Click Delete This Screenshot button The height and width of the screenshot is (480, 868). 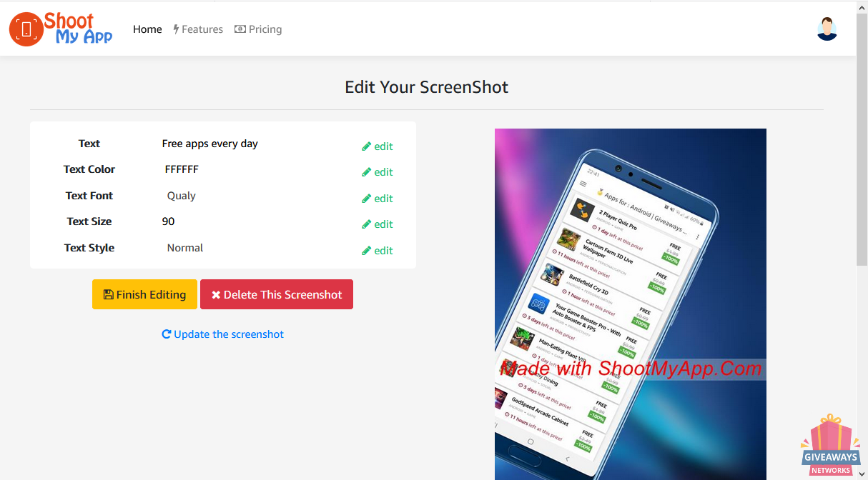click(277, 294)
